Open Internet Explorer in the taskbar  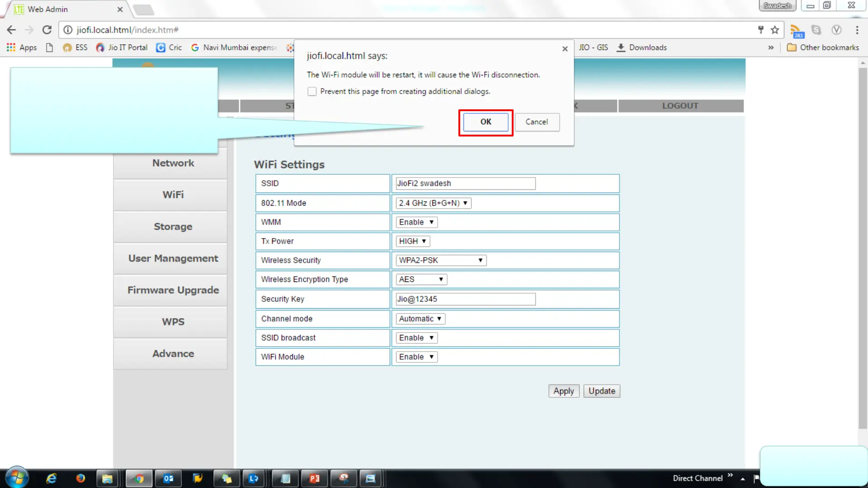click(51, 478)
